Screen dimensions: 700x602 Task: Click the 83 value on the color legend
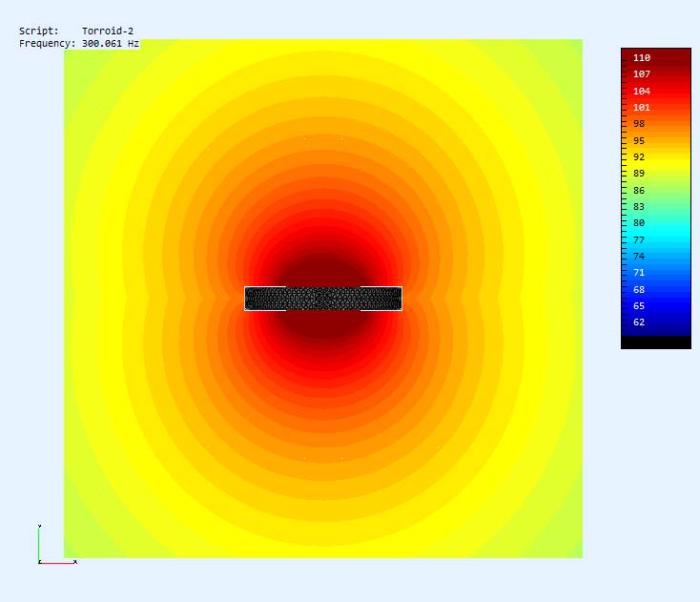(639, 207)
